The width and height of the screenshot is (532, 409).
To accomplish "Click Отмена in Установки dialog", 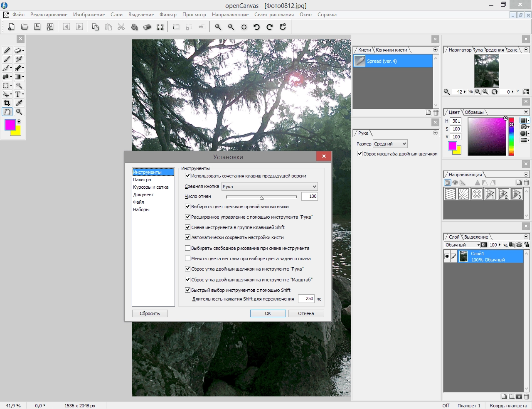I will tap(306, 313).
